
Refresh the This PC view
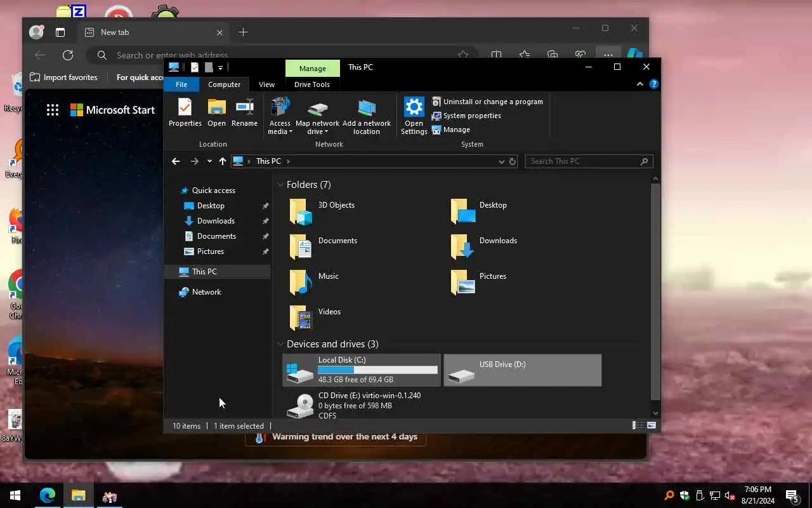pyautogui.click(x=513, y=161)
